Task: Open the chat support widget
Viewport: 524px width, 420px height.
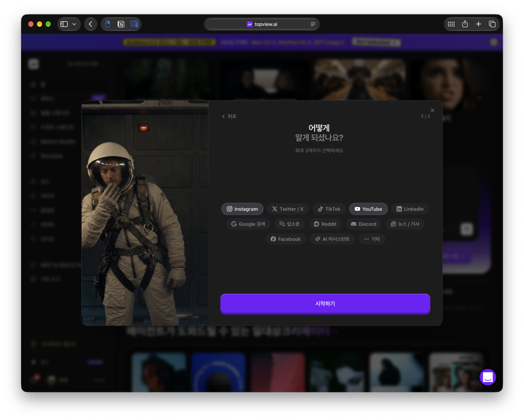Action: coord(488,377)
